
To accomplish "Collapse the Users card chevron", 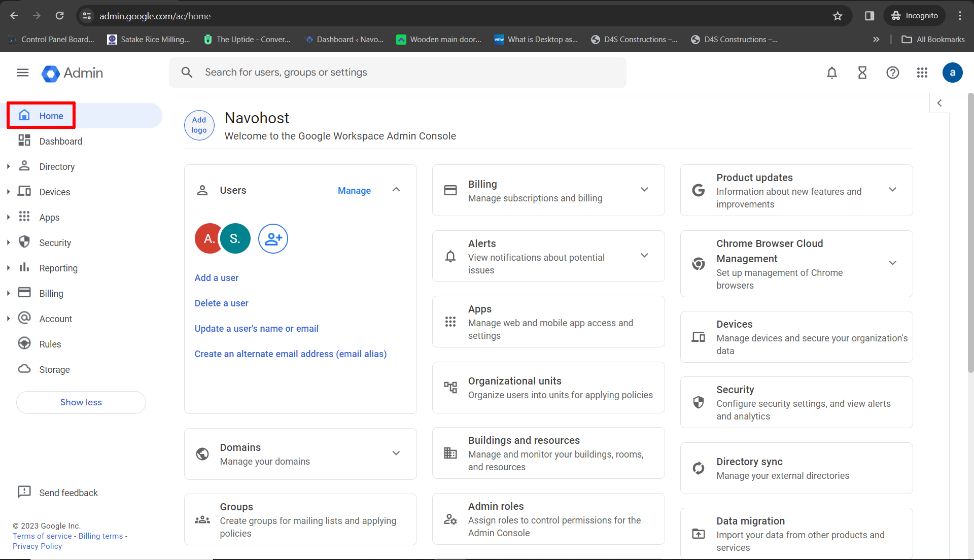I will point(396,190).
